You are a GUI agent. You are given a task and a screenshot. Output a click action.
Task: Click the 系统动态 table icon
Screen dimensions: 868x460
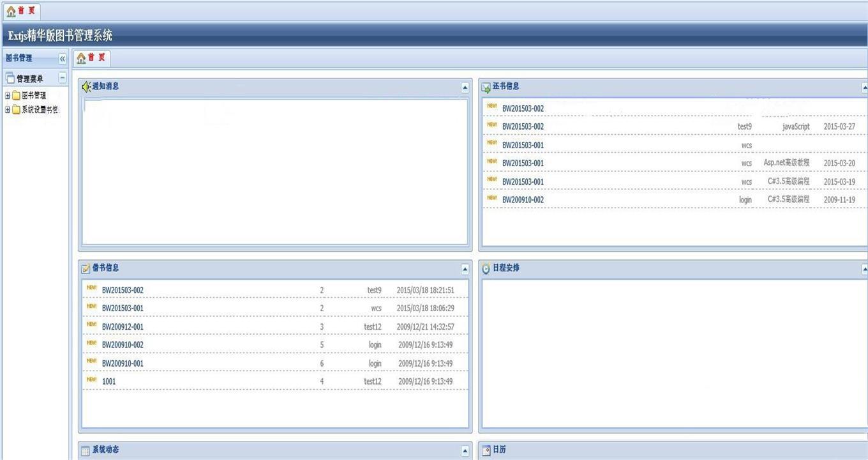click(x=86, y=450)
